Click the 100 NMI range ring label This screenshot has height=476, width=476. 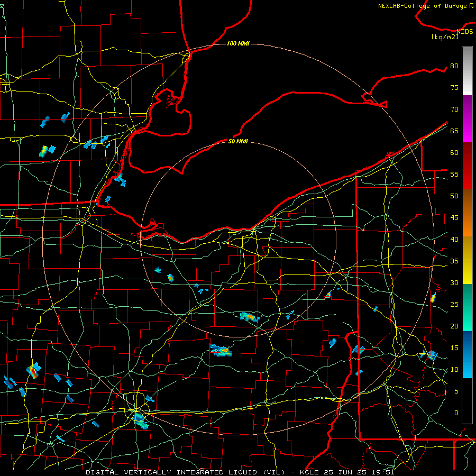coord(238,44)
